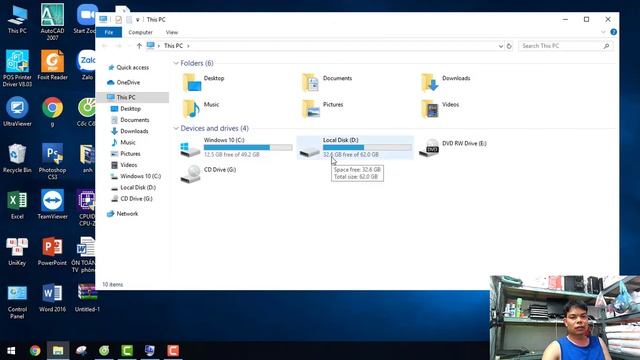The height and width of the screenshot is (360, 640).
Task: Select the CD Drive (G:) in drives
Action: (x=208, y=174)
